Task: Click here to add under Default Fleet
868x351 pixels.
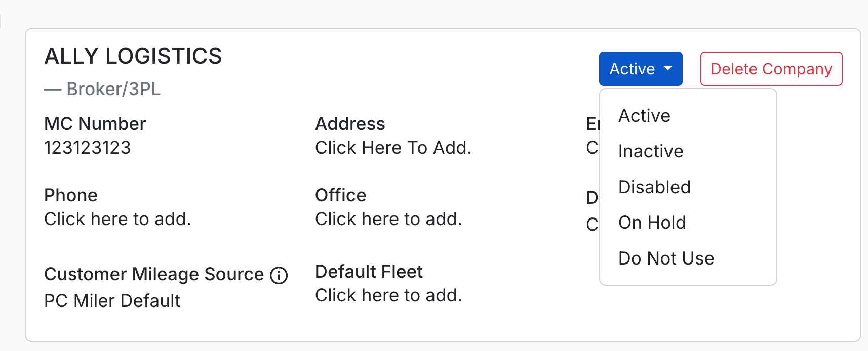Action: click(388, 295)
